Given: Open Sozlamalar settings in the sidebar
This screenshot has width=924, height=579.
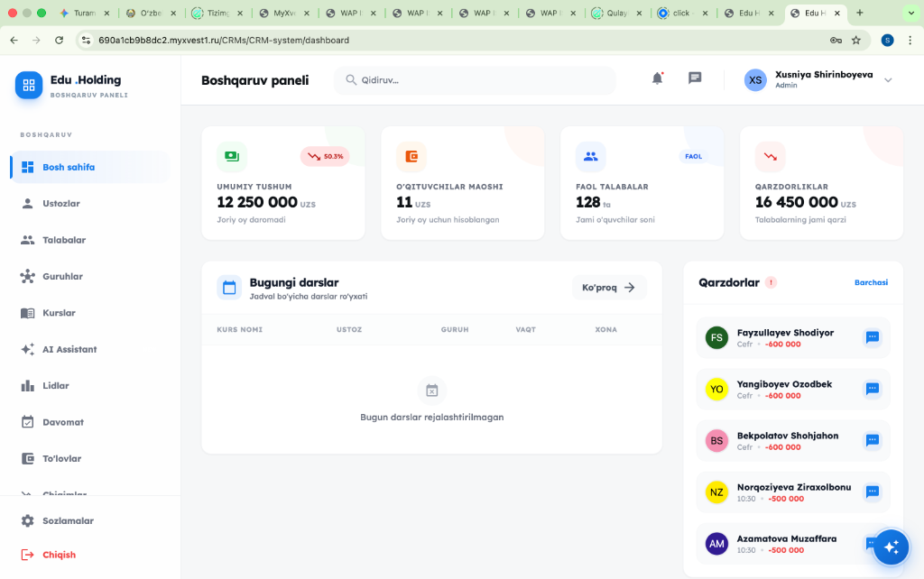Looking at the screenshot, I should click(x=90, y=521).
